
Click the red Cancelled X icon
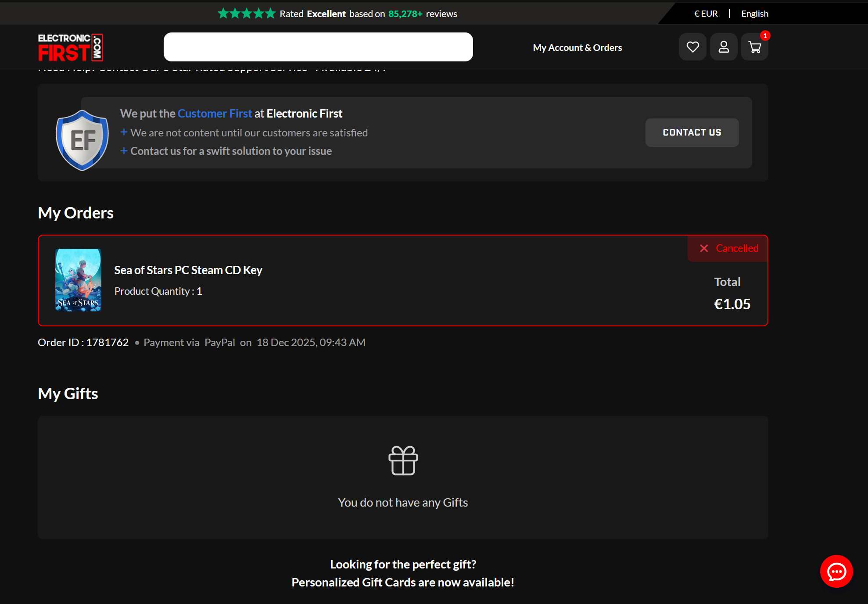[704, 248]
